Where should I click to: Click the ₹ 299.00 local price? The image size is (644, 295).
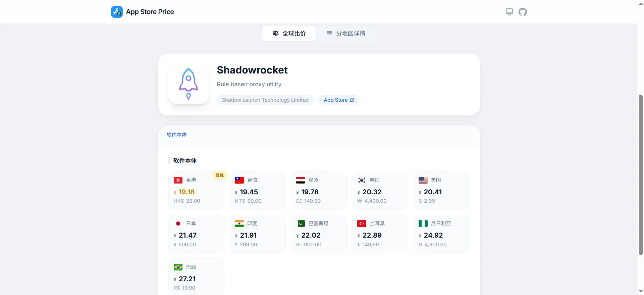(246, 245)
